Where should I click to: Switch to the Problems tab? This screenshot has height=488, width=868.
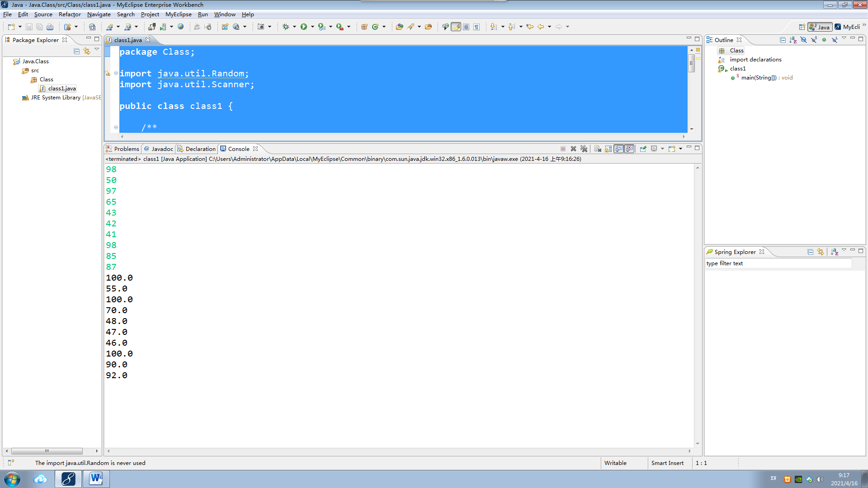coord(123,149)
